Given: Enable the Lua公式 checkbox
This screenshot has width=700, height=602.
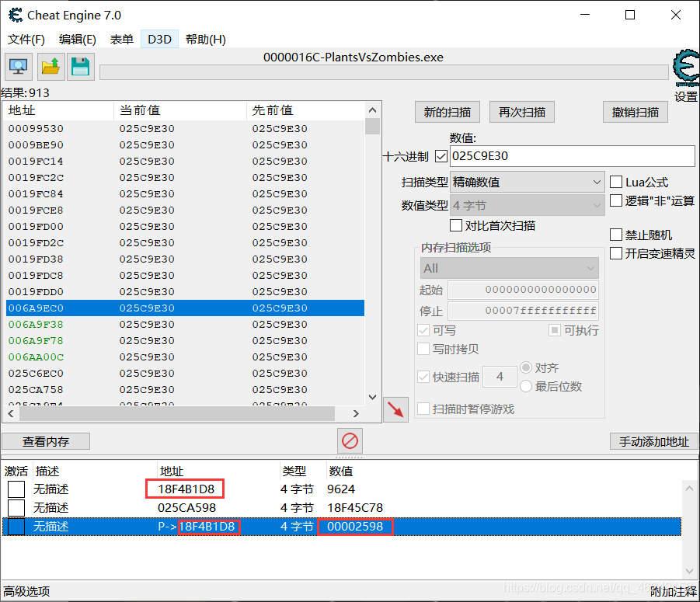Looking at the screenshot, I should [x=616, y=182].
